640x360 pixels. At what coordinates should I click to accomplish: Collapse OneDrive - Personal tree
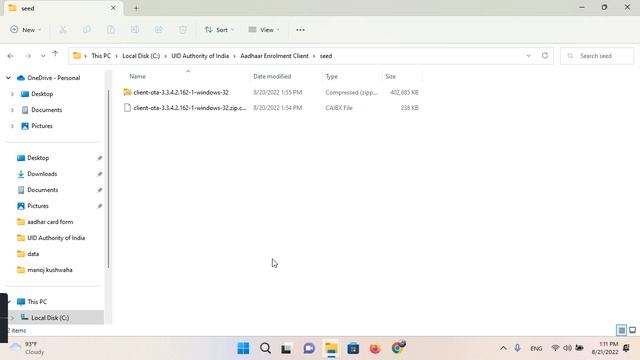(x=8, y=78)
